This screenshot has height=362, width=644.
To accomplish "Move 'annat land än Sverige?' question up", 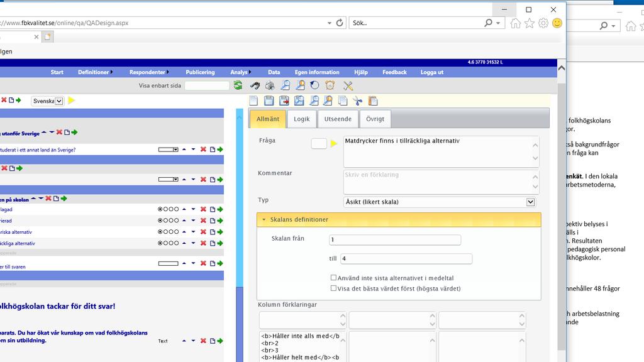I will [x=184, y=150].
